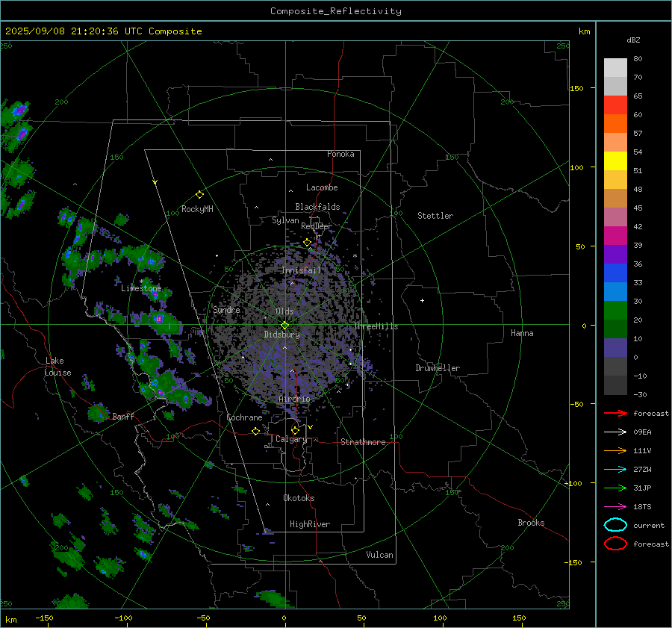Image resolution: width=672 pixels, height=628 pixels.
Task: Click the Composite_Reflectivity title
Action: (336, 11)
